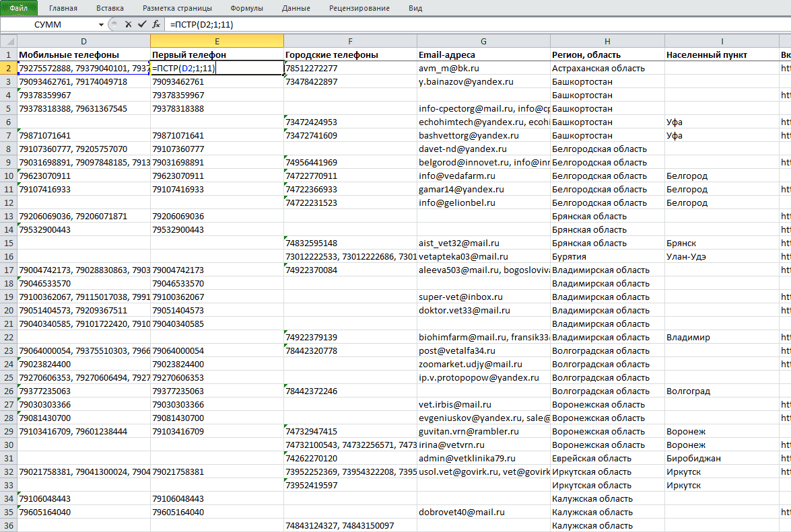Image resolution: width=791 pixels, height=532 pixels.
Task: Cancel formula entry with the X icon
Action: click(128, 24)
